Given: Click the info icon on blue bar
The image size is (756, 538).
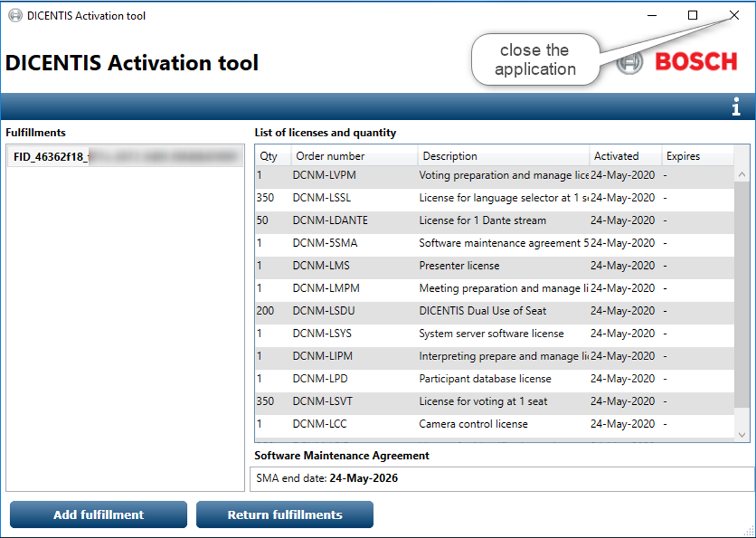Looking at the screenshot, I should coord(736,108).
